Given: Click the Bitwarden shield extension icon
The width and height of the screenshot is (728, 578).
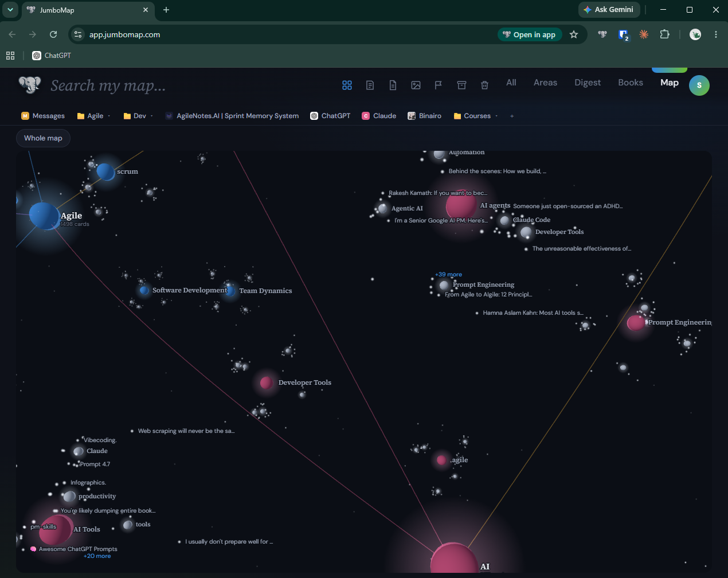Looking at the screenshot, I should 624,35.
